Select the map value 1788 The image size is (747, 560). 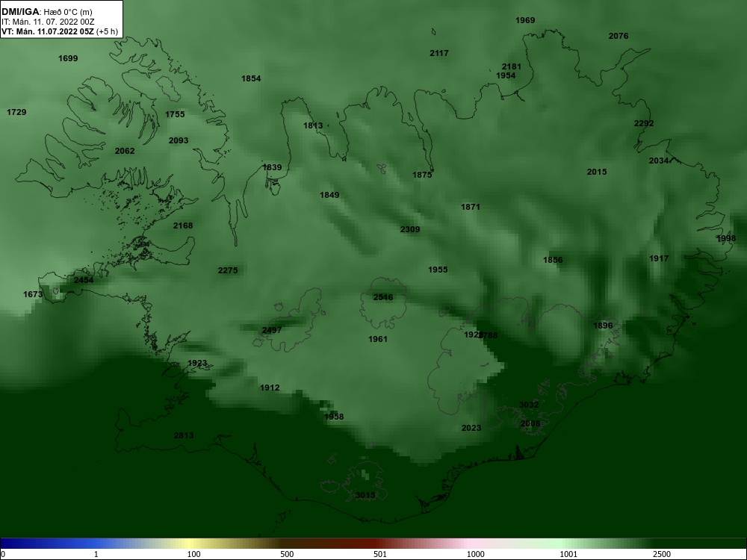(x=489, y=335)
